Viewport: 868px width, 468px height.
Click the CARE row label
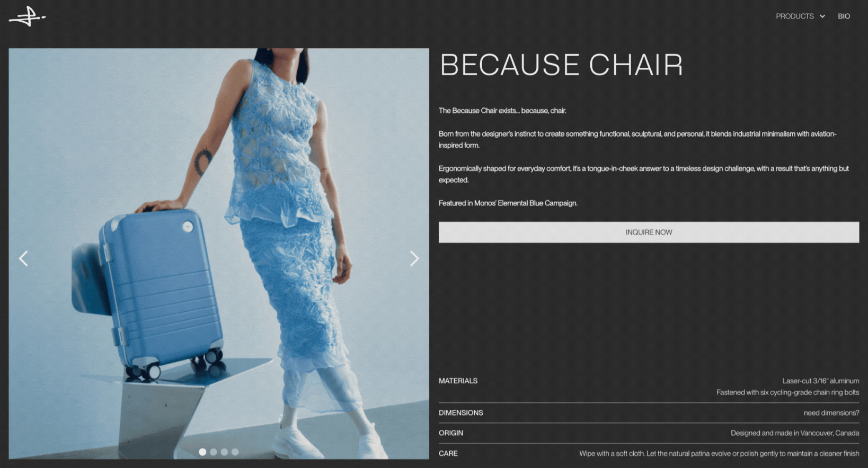pos(448,454)
